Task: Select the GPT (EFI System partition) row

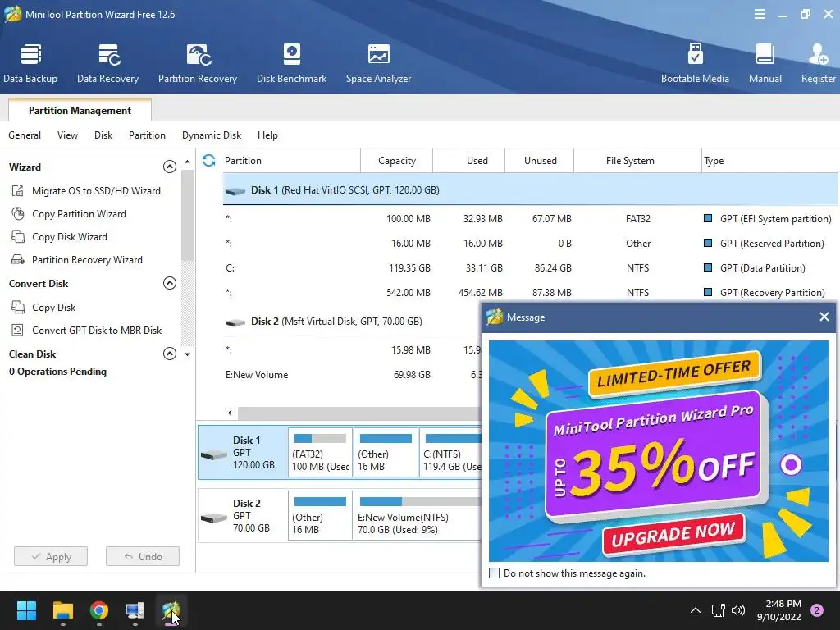Action: tap(531, 218)
